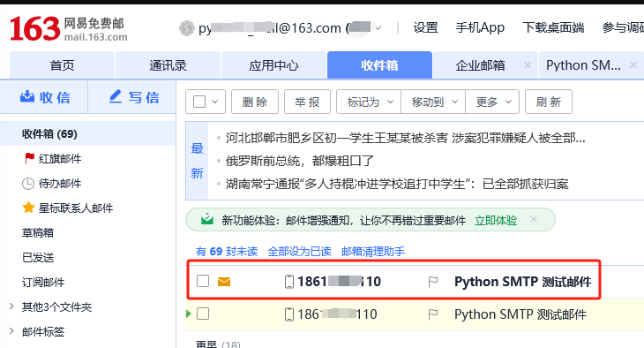Open 标记为 dropdown
644x348 pixels.
click(x=369, y=102)
